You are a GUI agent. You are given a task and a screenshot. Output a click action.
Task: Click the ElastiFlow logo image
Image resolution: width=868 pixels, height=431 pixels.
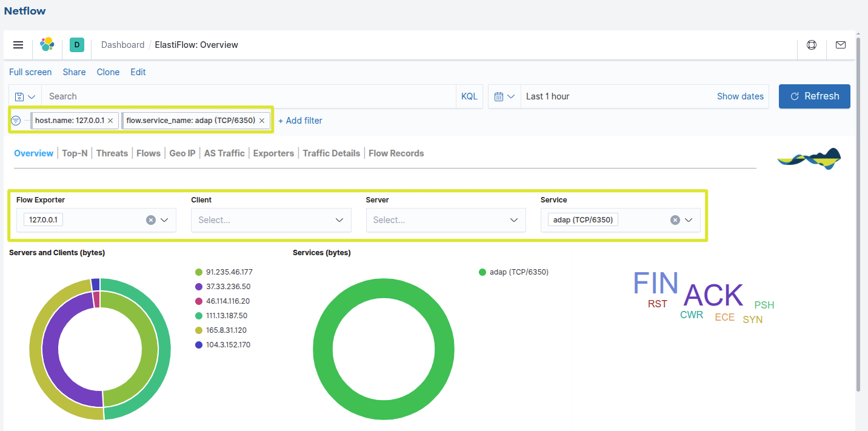(809, 158)
